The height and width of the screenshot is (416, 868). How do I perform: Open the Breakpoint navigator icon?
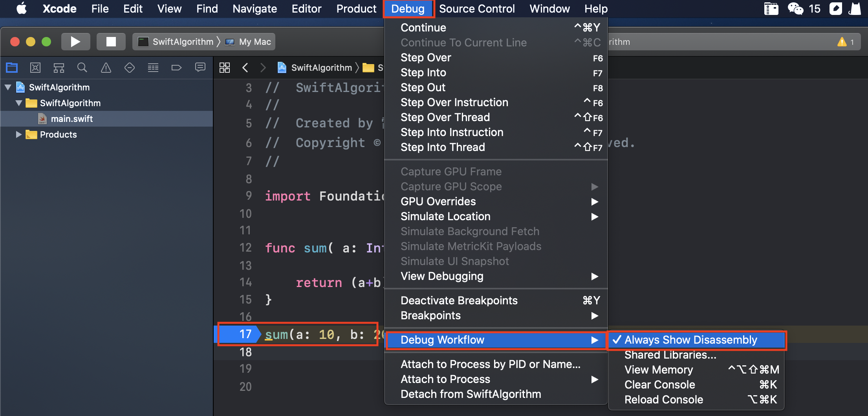pyautogui.click(x=176, y=68)
